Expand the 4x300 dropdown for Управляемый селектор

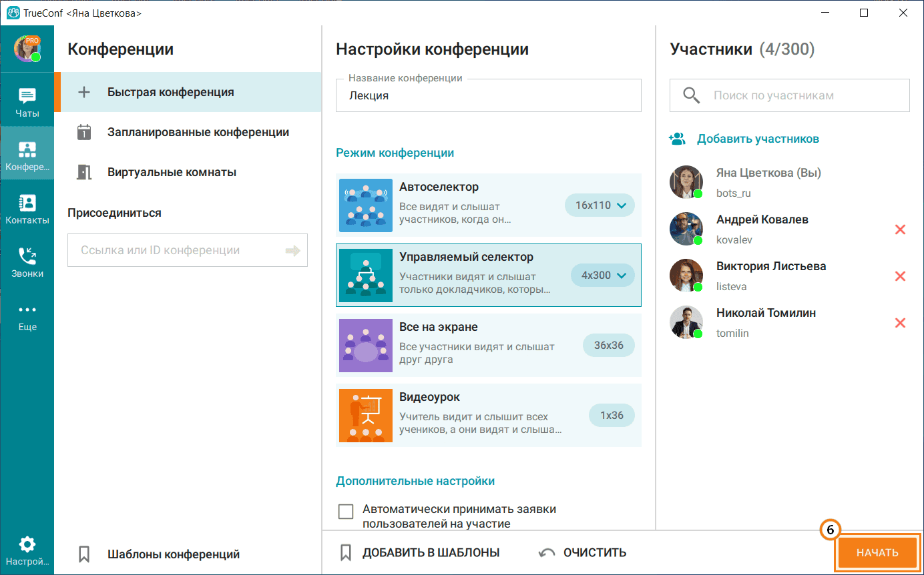603,275
